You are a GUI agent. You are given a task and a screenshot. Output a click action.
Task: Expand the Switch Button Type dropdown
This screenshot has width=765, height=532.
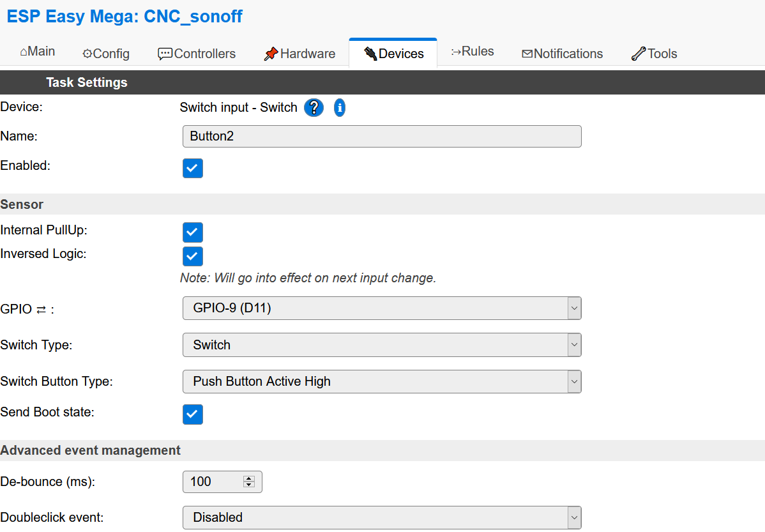pyautogui.click(x=382, y=382)
